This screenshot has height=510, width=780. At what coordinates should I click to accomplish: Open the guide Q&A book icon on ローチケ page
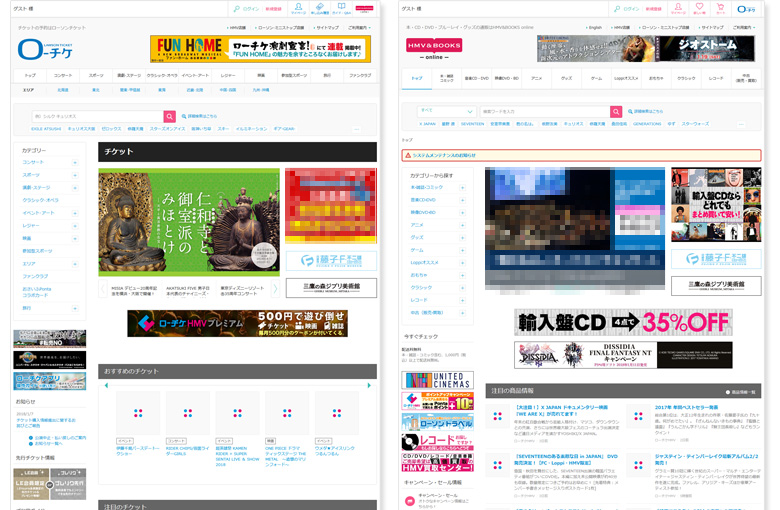341,6
